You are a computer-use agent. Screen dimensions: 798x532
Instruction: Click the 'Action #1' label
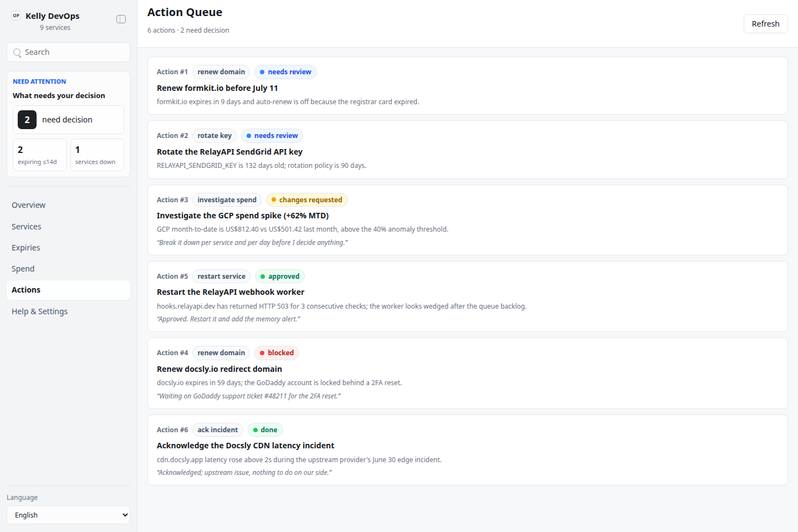[172, 72]
